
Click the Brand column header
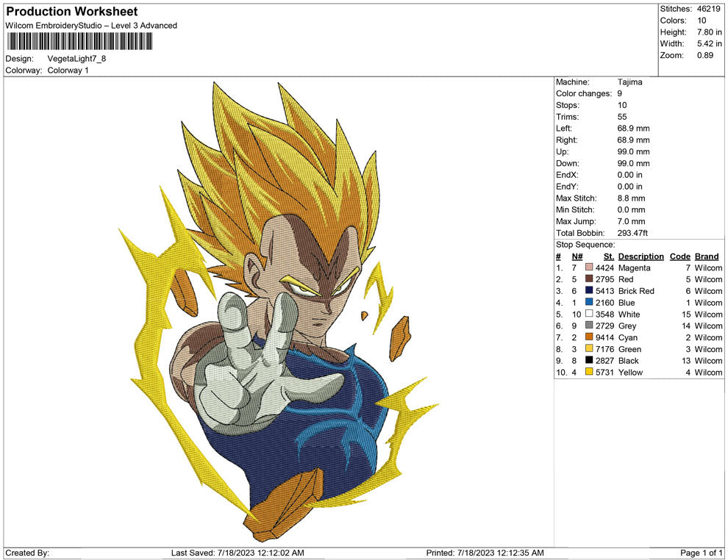point(706,256)
